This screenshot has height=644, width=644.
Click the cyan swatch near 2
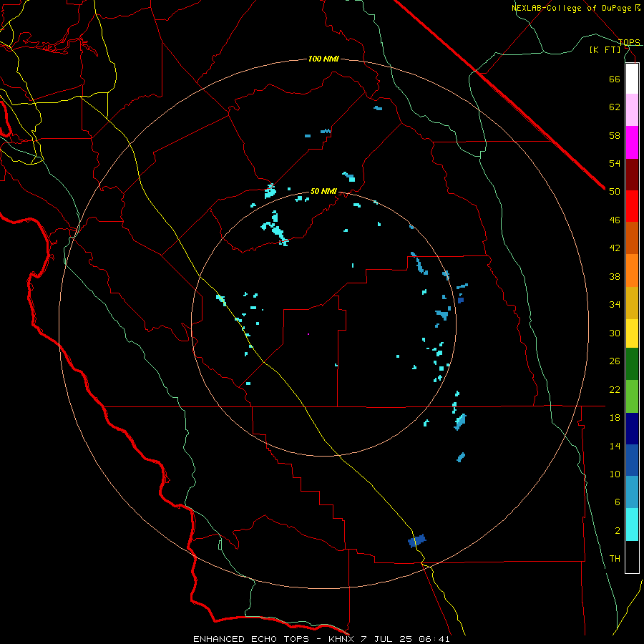(632, 525)
